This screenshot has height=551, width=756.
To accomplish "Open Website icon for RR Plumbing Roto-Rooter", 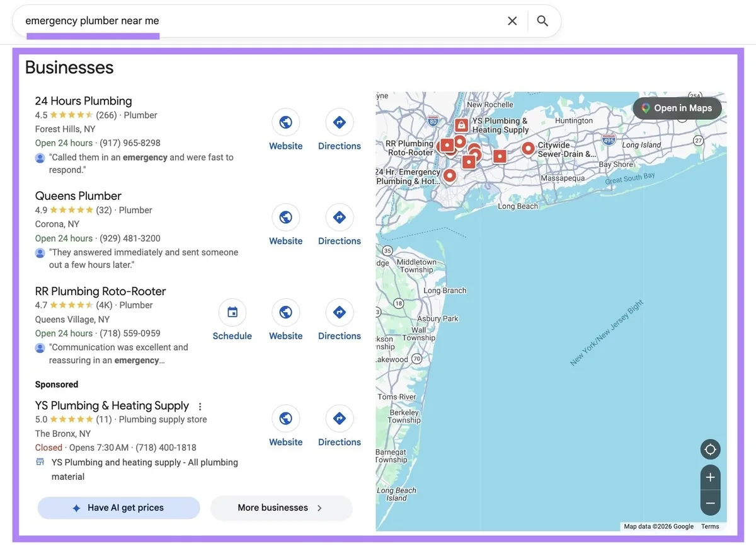I will (x=285, y=312).
